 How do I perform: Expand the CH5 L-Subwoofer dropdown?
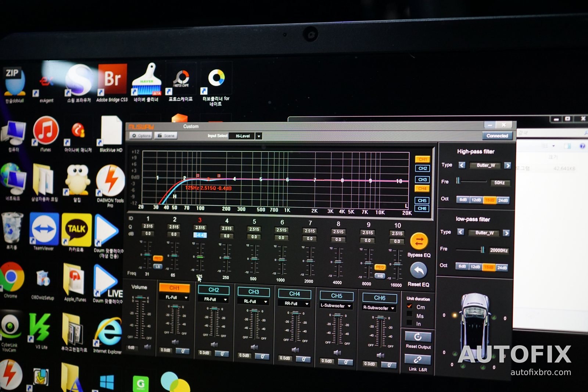pyautogui.click(x=337, y=306)
